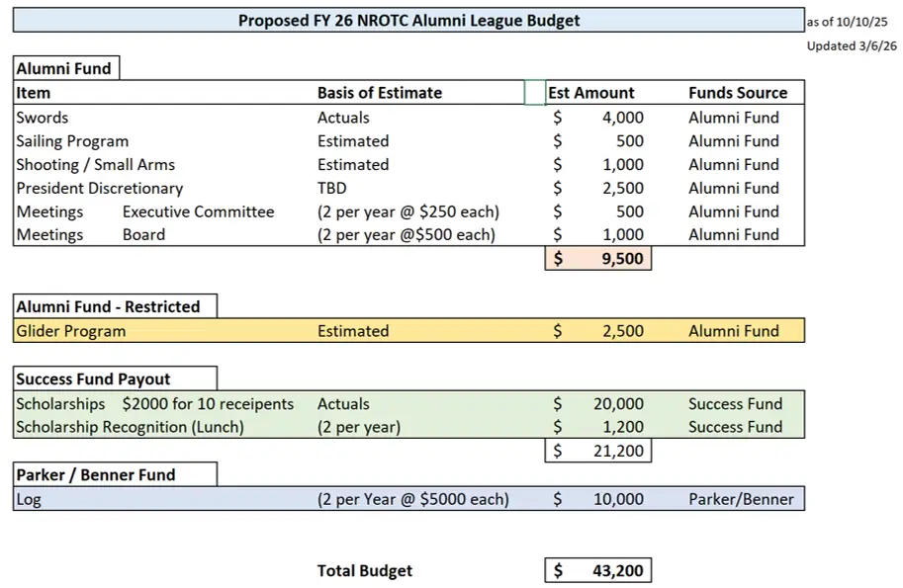The image size is (903, 588).
Task: Select the "Basis of Estimate" header cell
Action: point(379,93)
